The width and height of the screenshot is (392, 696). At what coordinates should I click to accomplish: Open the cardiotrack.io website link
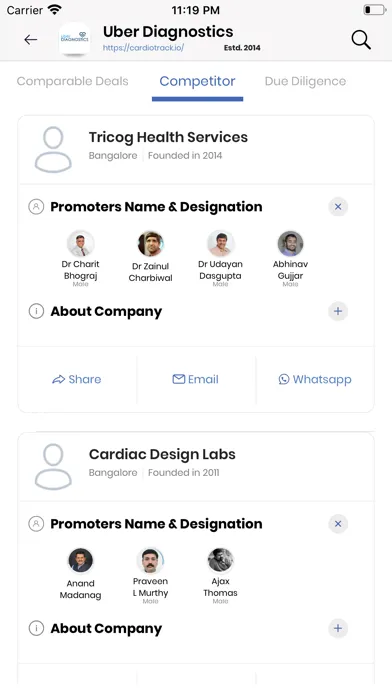(x=143, y=47)
